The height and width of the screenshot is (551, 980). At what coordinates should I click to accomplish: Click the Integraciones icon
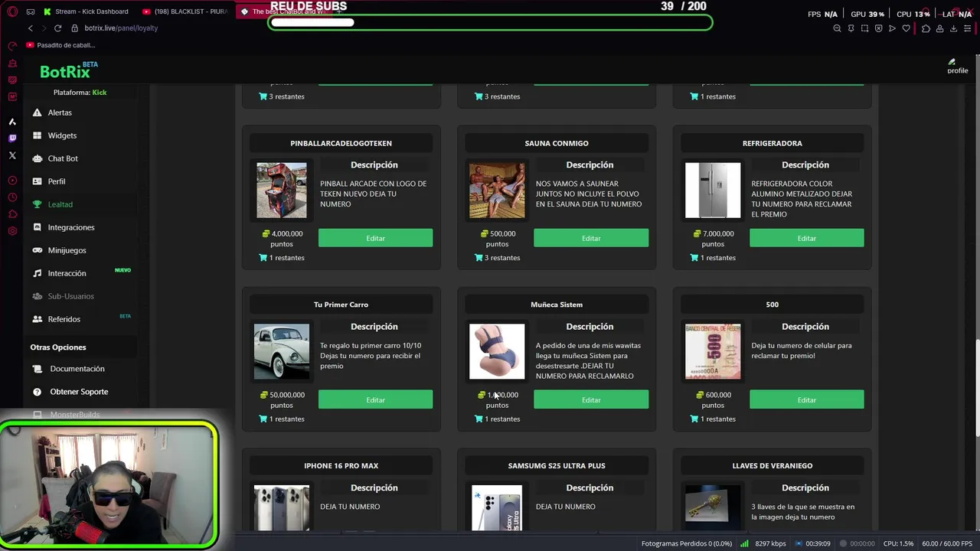click(x=37, y=227)
